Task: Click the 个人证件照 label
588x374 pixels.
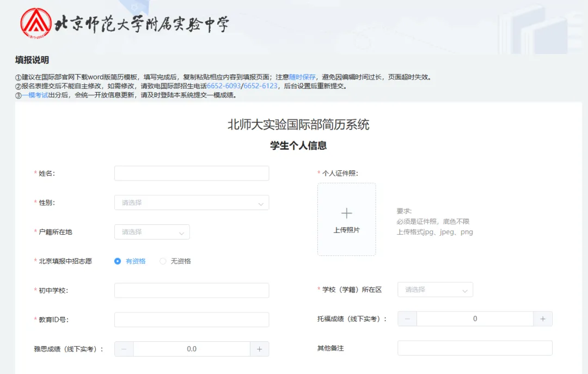Action: tap(340, 173)
